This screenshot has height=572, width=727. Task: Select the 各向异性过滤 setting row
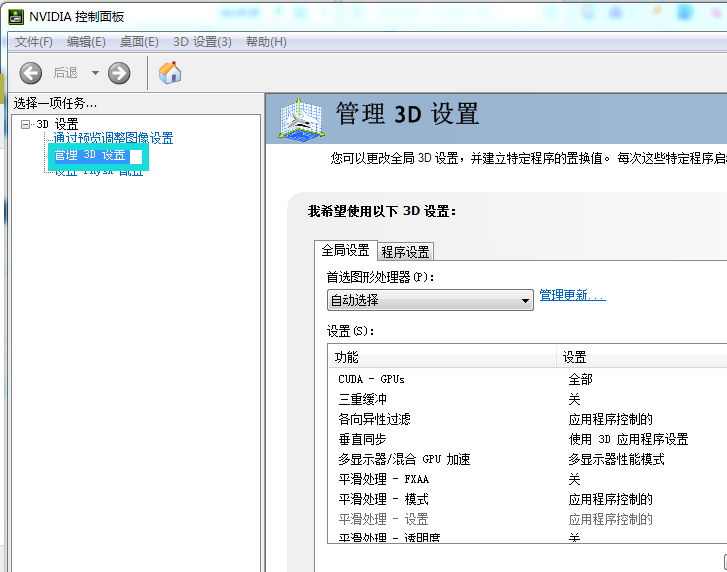coord(528,419)
